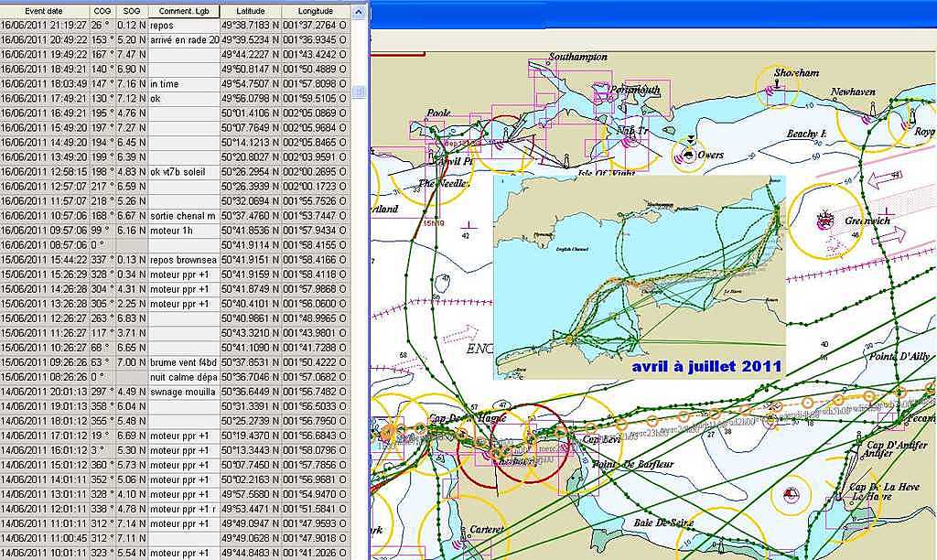Click the 'avril à juillet 2011' caption

pyautogui.click(x=706, y=366)
